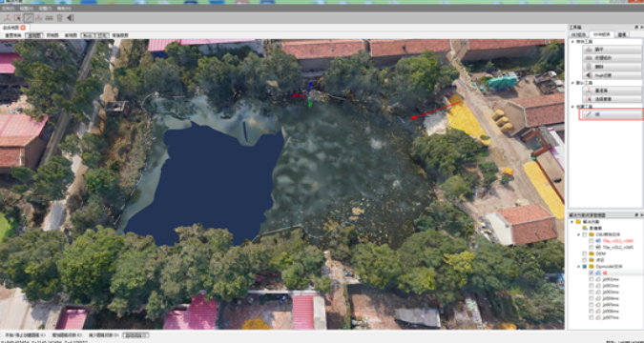
Task: Collapse the first tool group in tool panel
Action: 572,42
